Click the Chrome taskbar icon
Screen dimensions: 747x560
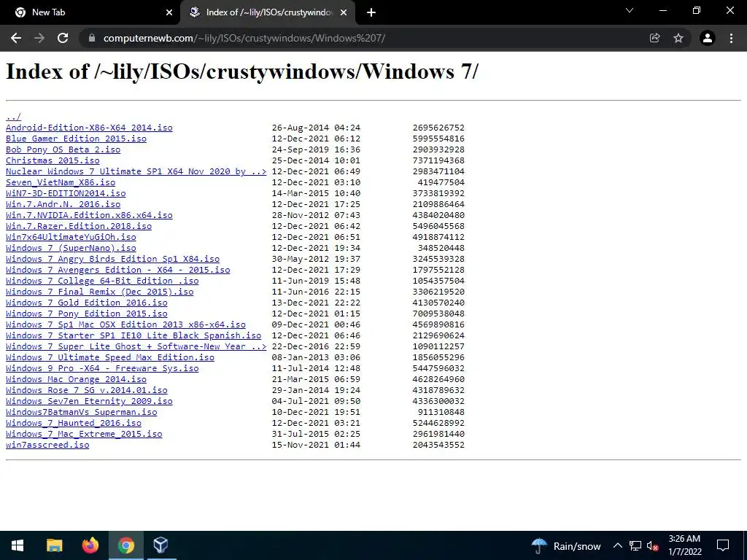pos(125,545)
